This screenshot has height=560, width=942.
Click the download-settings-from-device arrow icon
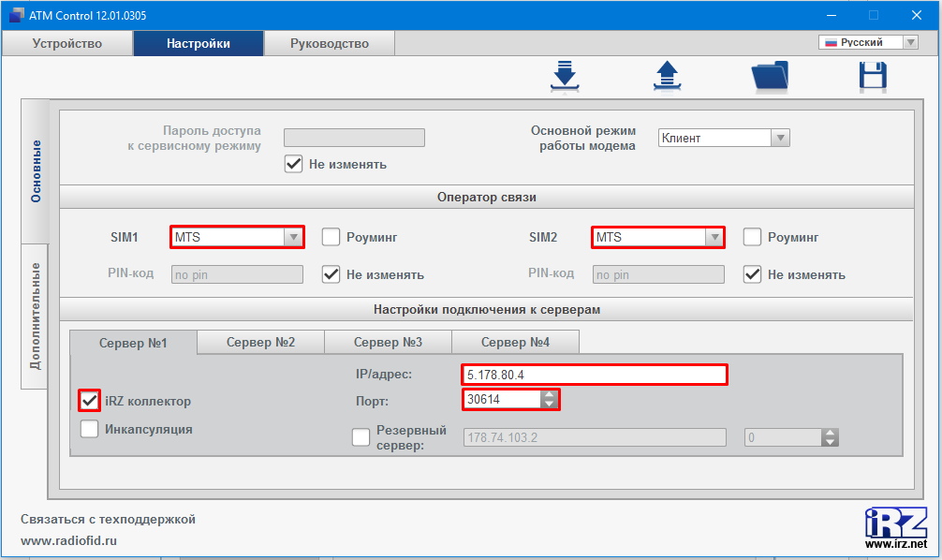click(x=565, y=76)
